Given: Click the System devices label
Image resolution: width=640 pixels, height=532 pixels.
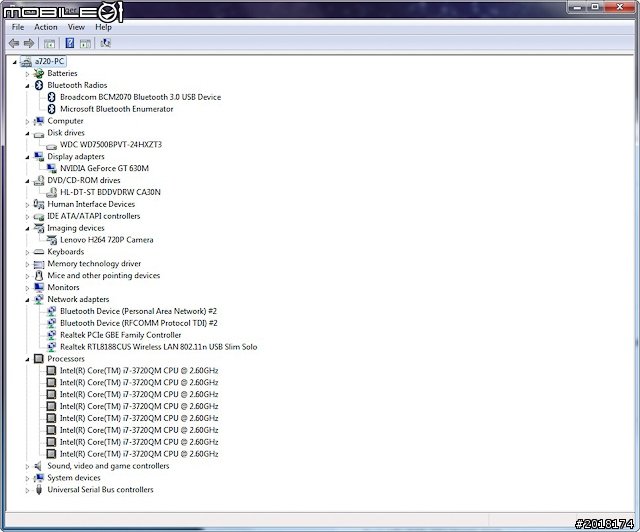Looking at the screenshot, I should click(x=74, y=478).
